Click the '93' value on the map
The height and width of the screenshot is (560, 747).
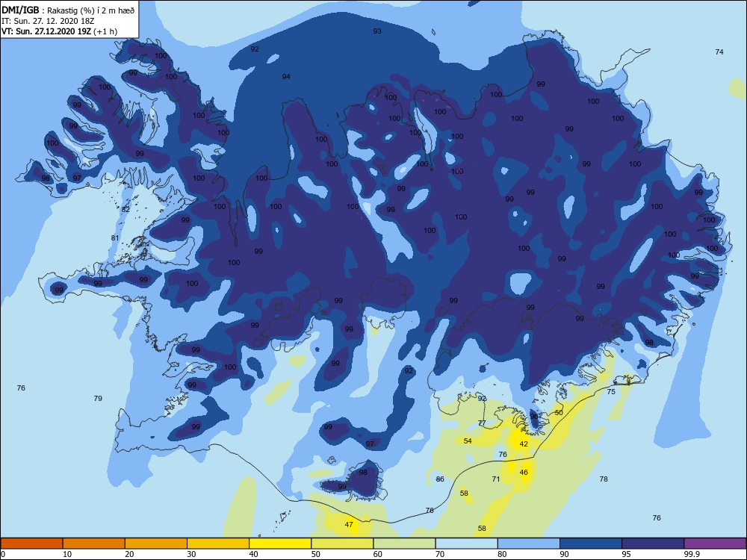coord(377,31)
